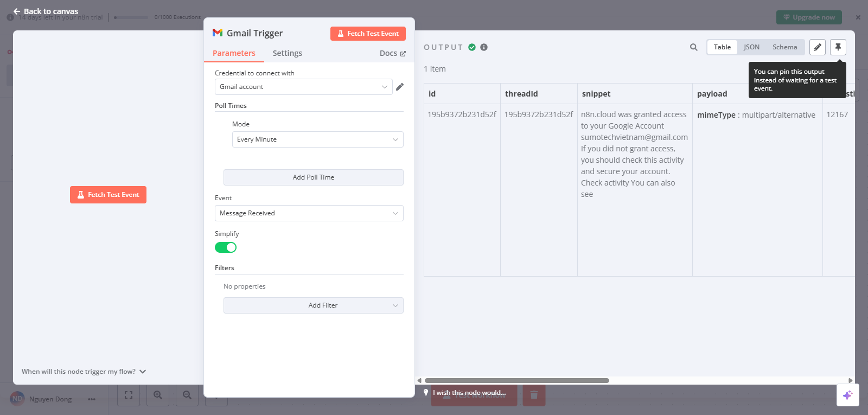Click the output info icon
The width and height of the screenshot is (868, 415).
tap(484, 47)
